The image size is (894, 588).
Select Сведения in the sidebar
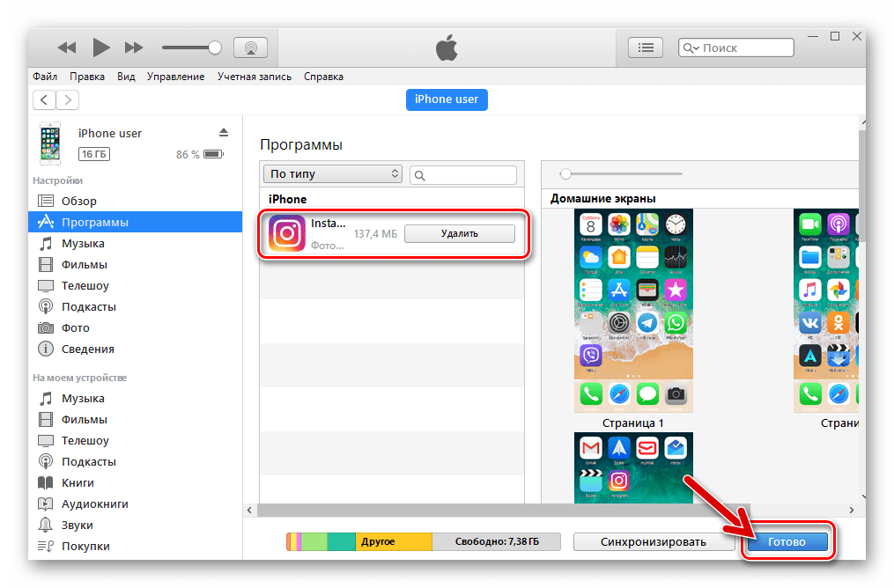click(136, 349)
